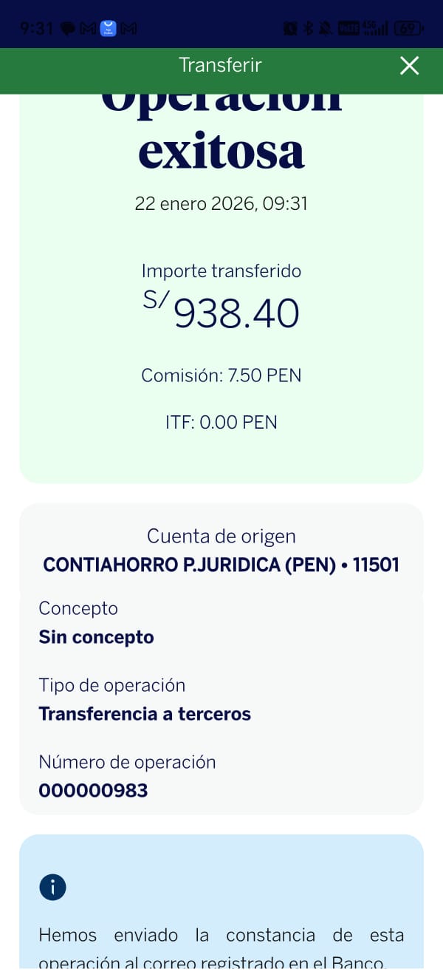This screenshot has width=443, height=980.
Task: Tap the date 22 enero 2026, 09:31
Action: coord(221,203)
